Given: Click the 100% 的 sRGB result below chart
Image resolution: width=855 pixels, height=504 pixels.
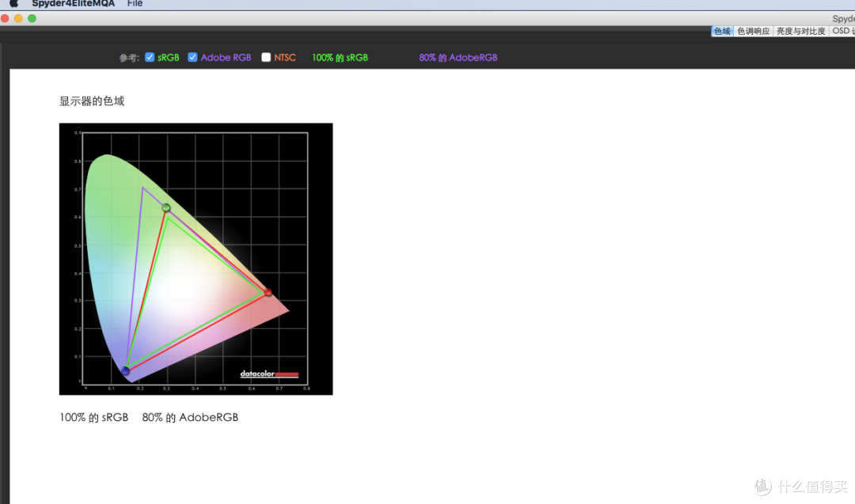Looking at the screenshot, I should point(93,418).
